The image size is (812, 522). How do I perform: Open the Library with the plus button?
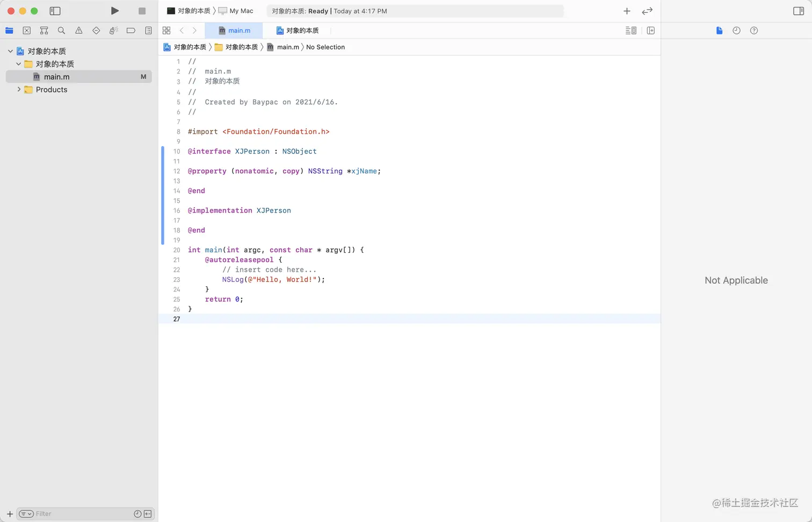tap(627, 11)
